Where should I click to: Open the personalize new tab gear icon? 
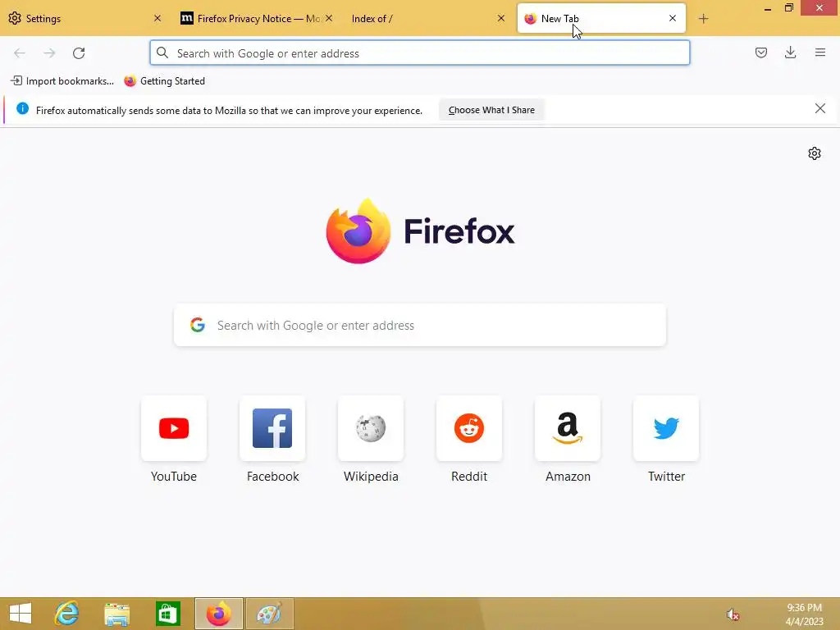tap(815, 153)
